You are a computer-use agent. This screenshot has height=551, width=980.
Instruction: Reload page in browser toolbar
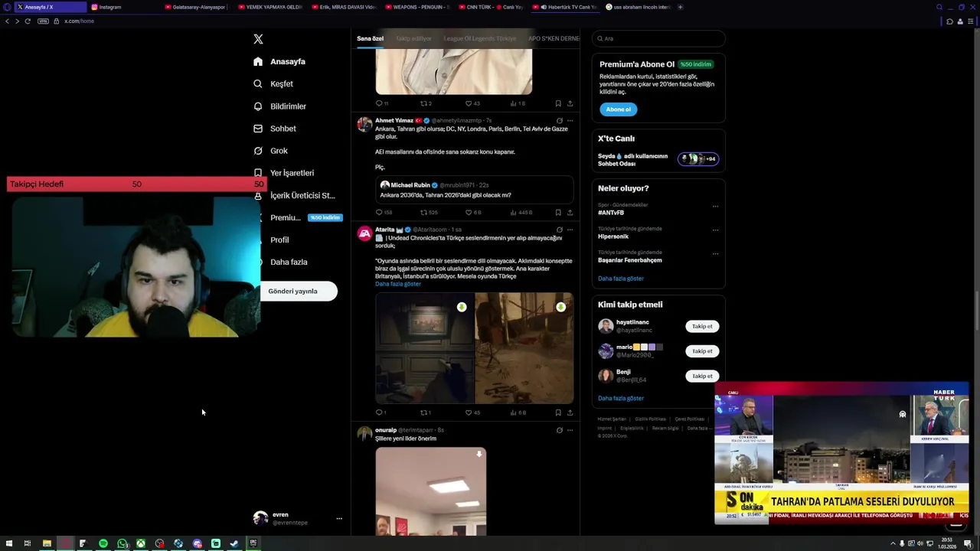(x=28, y=21)
